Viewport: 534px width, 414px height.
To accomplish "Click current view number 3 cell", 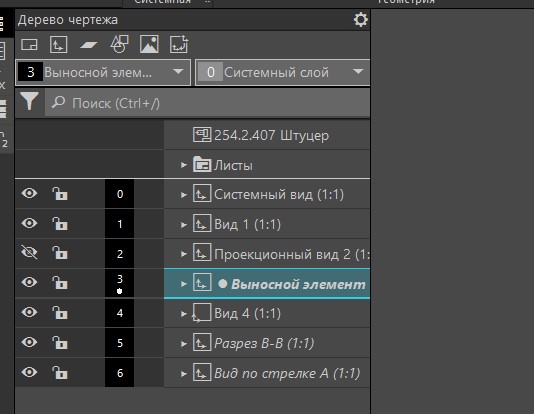I will point(120,283).
